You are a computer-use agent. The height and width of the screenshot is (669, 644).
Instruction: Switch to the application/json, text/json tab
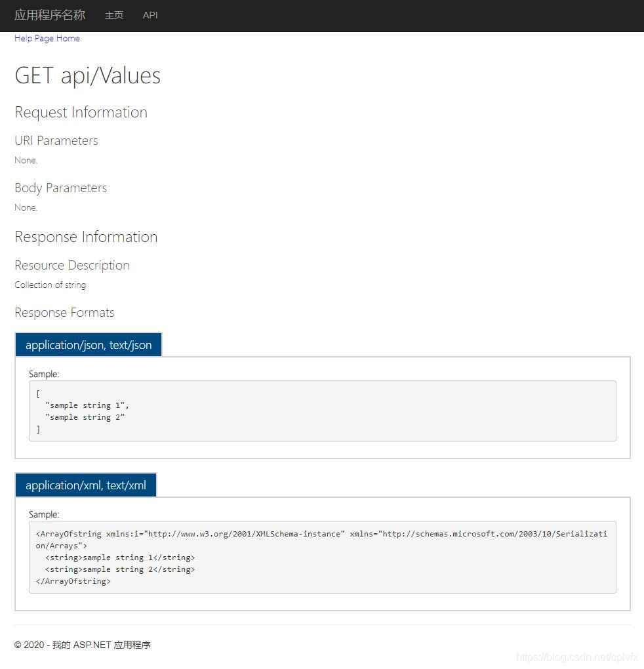tap(88, 344)
